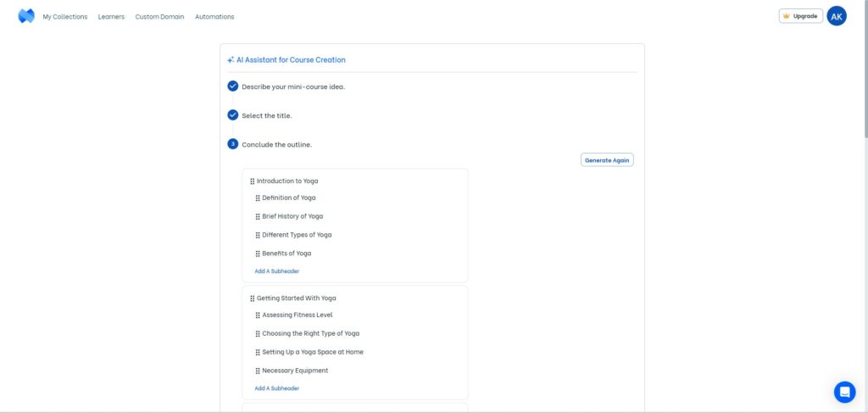Click drag handle beside Getting Started With Yoga
This screenshot has width=868, height=413.
click(x=253, y=299)
